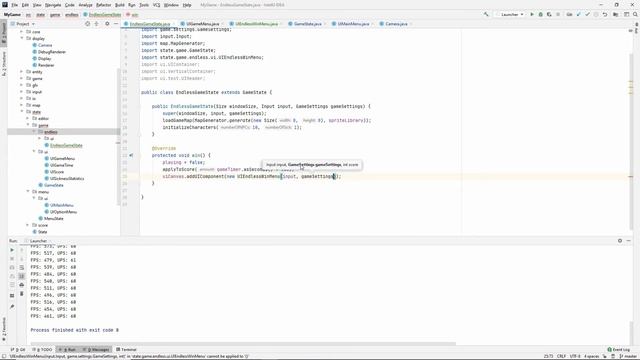
Task: Run the Launcher configuration with play icon
Action: point(532,14)
